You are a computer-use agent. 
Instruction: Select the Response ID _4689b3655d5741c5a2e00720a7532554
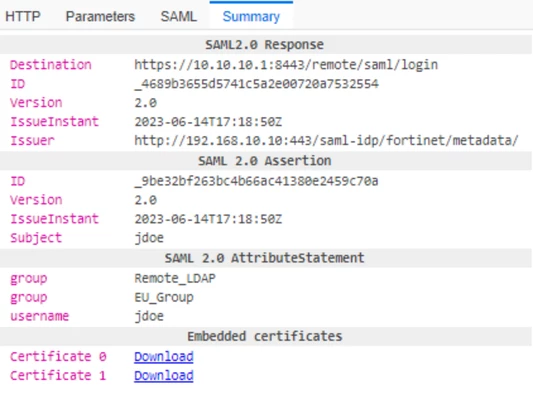(256, 84)
